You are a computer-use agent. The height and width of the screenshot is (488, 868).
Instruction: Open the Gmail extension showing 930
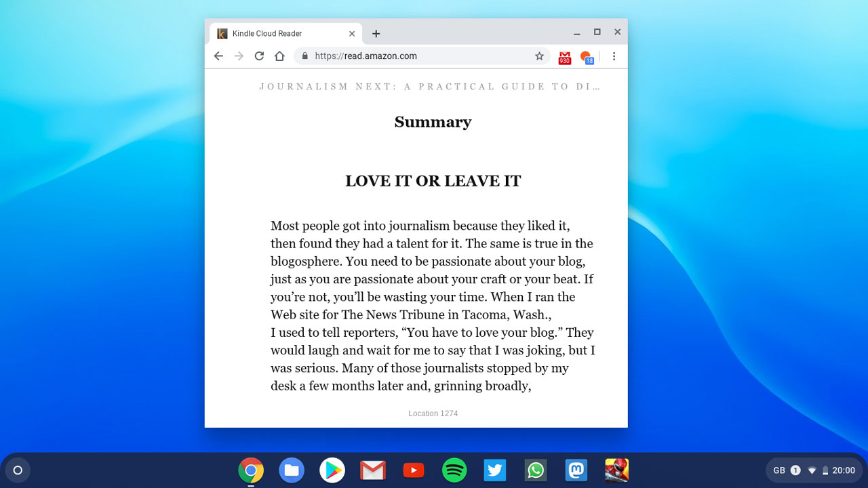tap(564, 58)
